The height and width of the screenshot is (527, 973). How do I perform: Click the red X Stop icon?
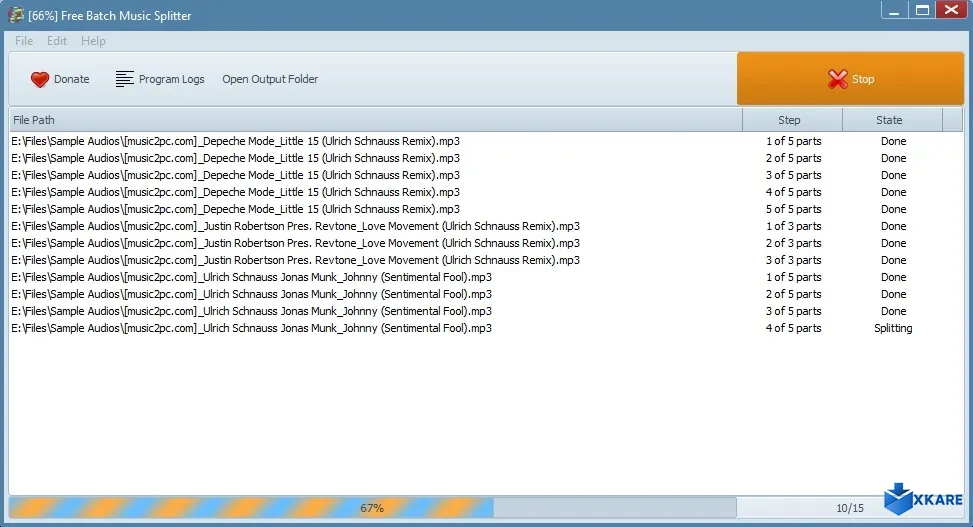[x=837, y=79]
